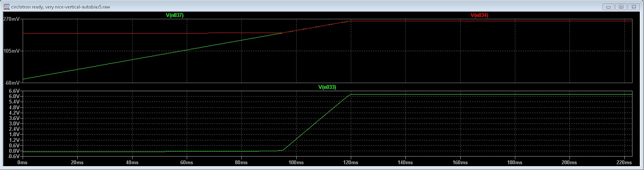Maximize the waveform window
644x170 pixels.
[621, 7]
